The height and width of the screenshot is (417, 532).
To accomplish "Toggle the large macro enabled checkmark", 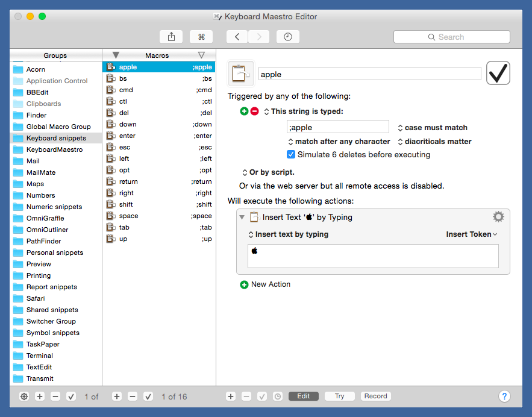I will (498, 74).
